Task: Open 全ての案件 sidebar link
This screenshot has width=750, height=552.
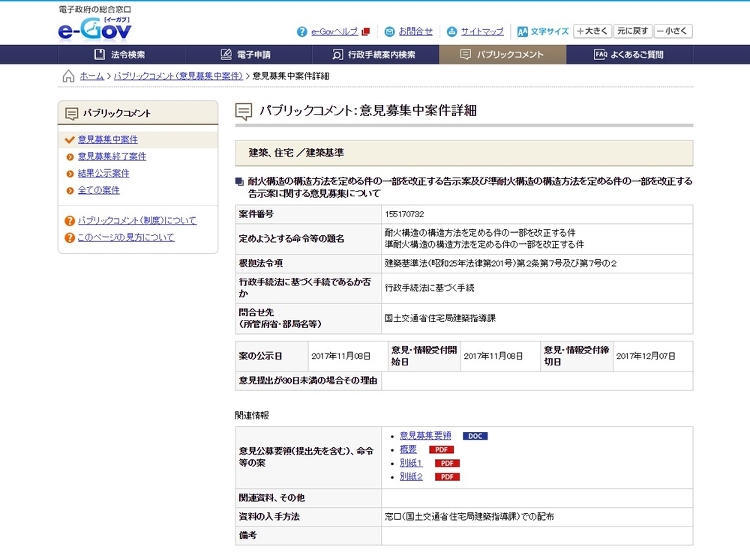Action: 99,190
